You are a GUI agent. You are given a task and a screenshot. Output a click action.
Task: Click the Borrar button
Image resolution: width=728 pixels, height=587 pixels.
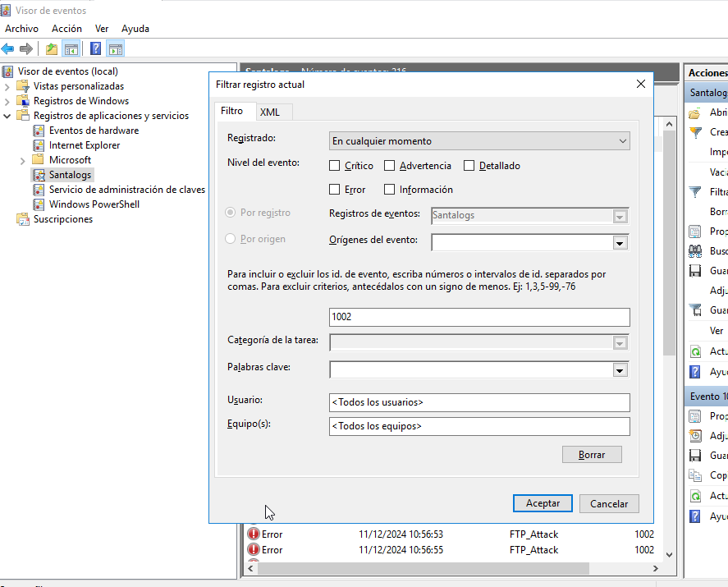[592, 455]
